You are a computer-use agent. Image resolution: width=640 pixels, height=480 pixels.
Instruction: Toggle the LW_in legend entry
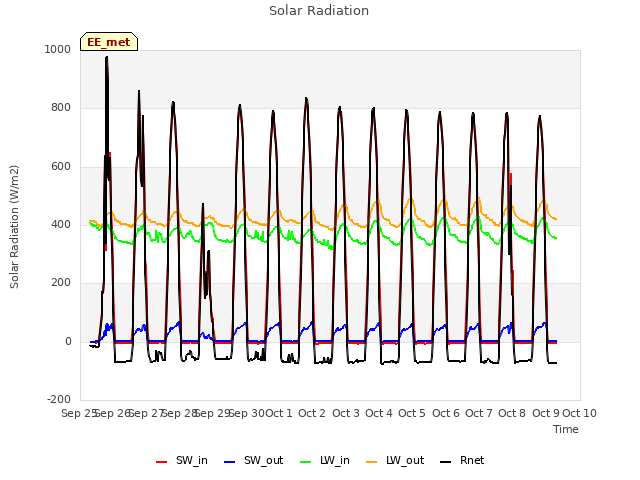325,461
